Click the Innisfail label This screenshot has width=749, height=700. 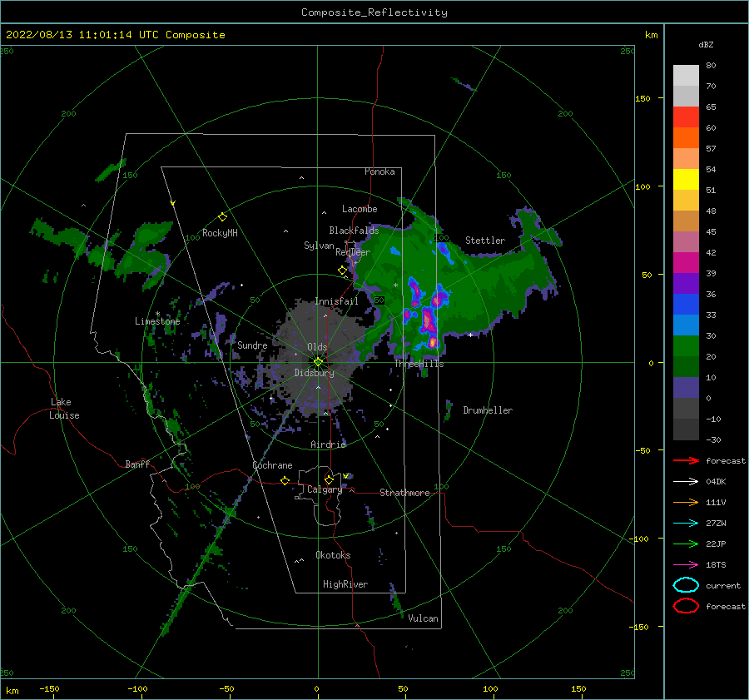(336, 301)
